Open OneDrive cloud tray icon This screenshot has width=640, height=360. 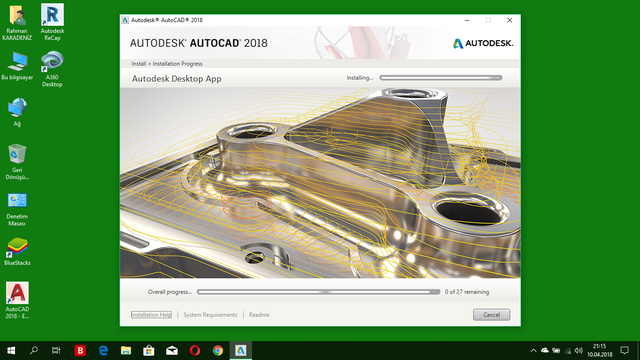pyautogui.click(x=544, y=350)
